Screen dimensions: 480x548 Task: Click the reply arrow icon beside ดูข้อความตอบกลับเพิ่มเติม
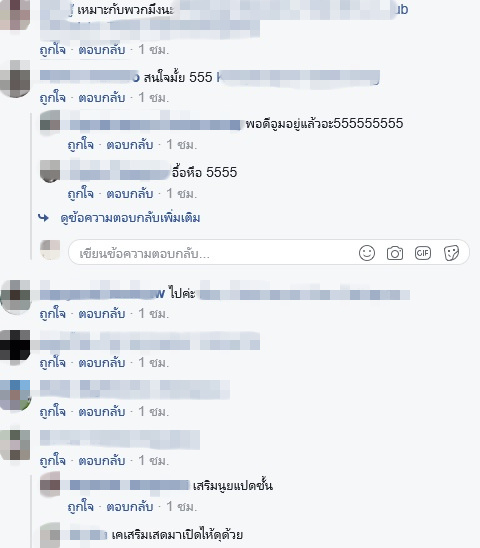pyautogui.click(x=43, y=218)
